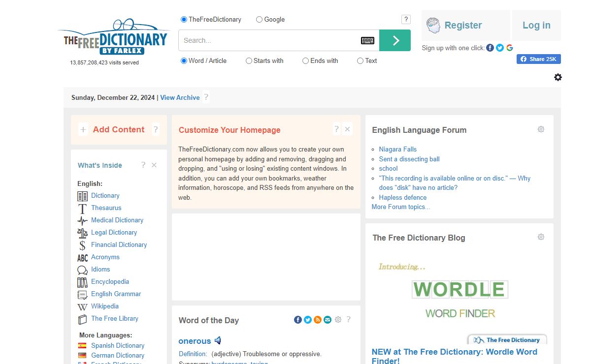
Task: Open the Wikipedia link
Action: (x=105, y=306)
